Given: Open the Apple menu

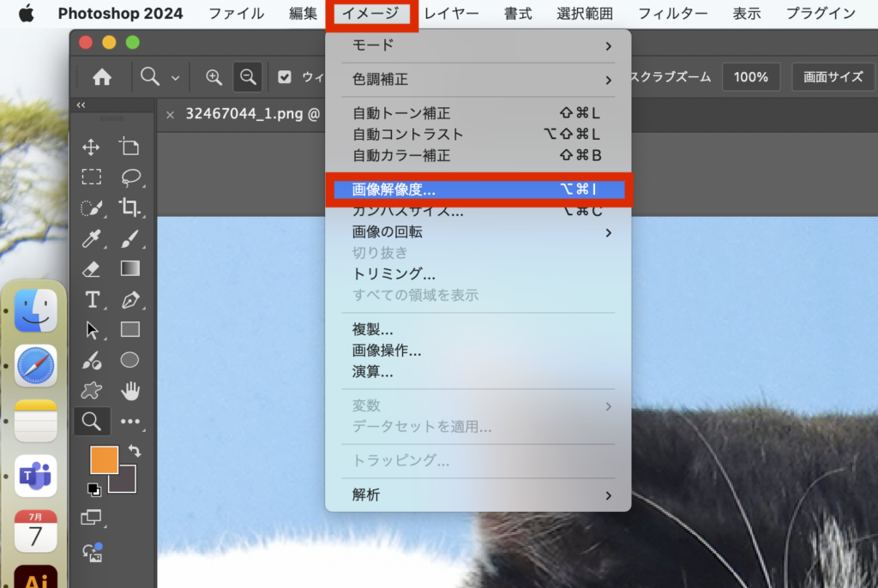Looking at the screenshot, I should click(x=26, y=13).
